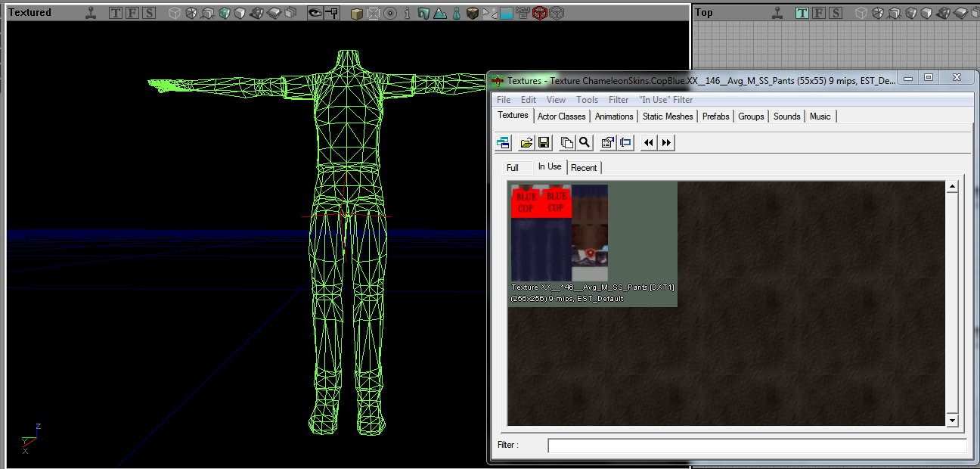This screenshot has height=469, width=980.
Task: Select the wireframe render mode cube icon
Action: [x=174, y=12]
